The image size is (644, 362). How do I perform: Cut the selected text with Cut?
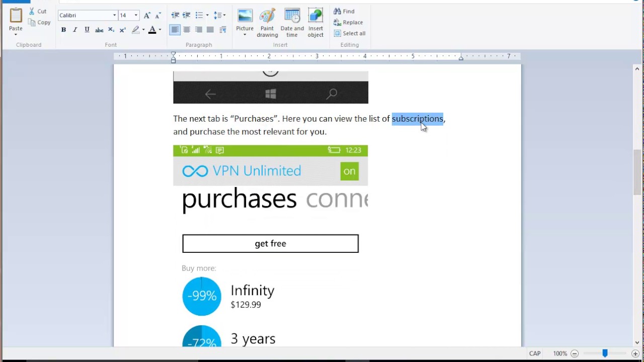37,11
